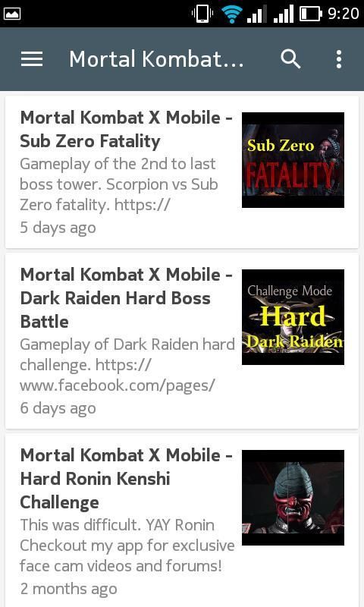Tap the first signal strength bars icon
Viewport: 364px width, 607px height.
click(256, 14)
